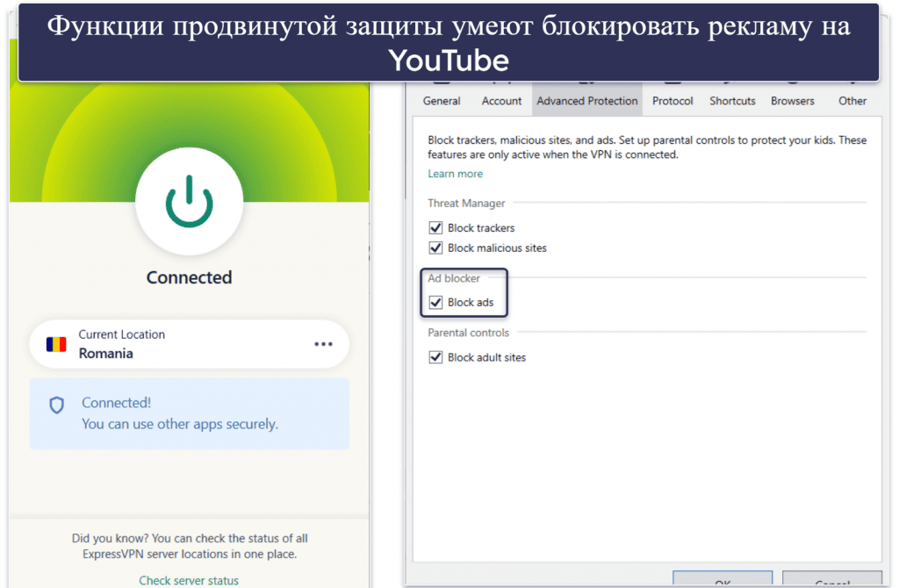Click the Advanced Protection description paragraph
The width and height of the screenshot is (899, 588).
click(647, 147)
